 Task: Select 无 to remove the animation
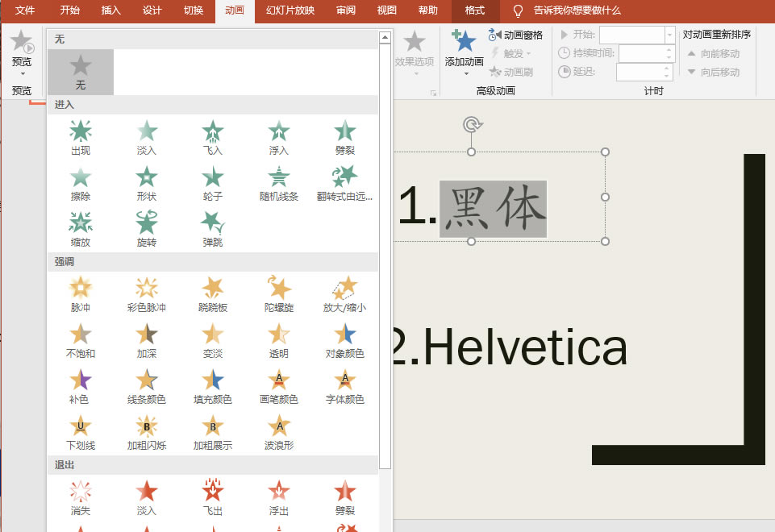tap(81, 72)
